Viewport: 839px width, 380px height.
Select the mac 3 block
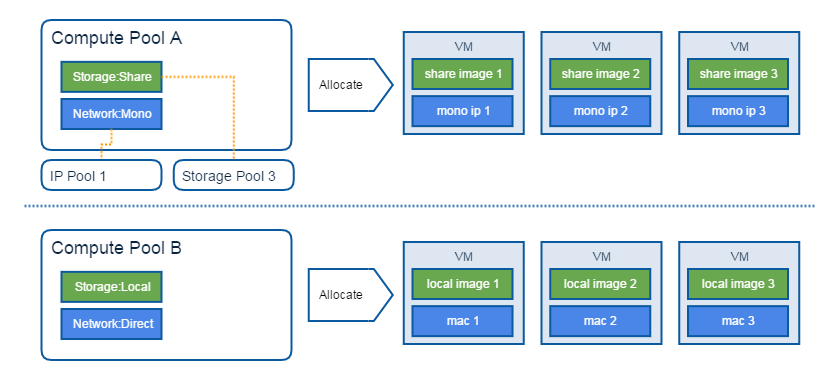(x=738, y=321)
